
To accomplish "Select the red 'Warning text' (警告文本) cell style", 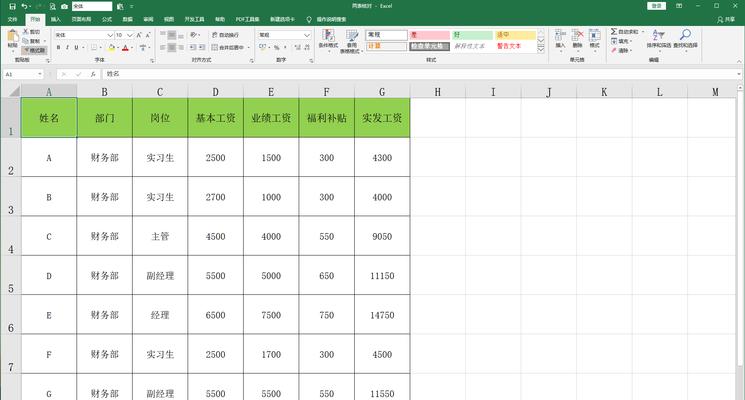I will pos(515,46).
